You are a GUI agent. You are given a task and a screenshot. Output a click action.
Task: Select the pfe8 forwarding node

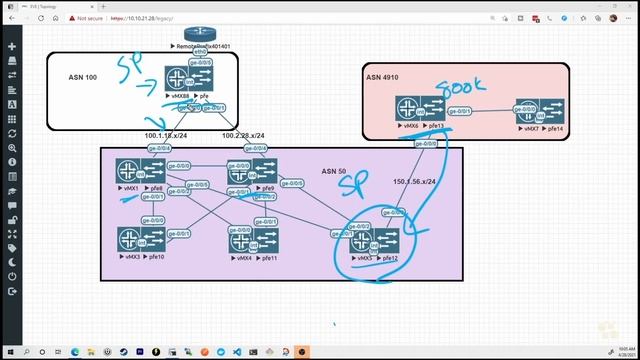pyautogui.click(x=153, y=171)
